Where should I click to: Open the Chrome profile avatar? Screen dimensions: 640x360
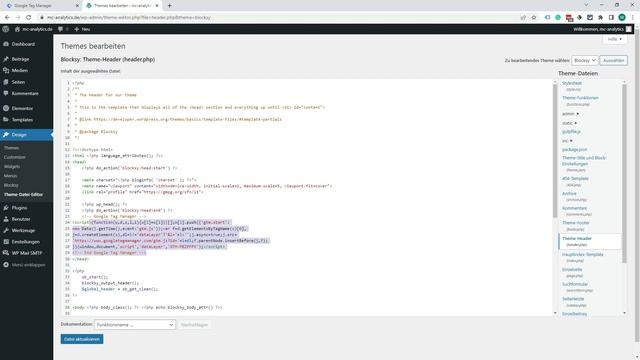click(x=622, y=18)
